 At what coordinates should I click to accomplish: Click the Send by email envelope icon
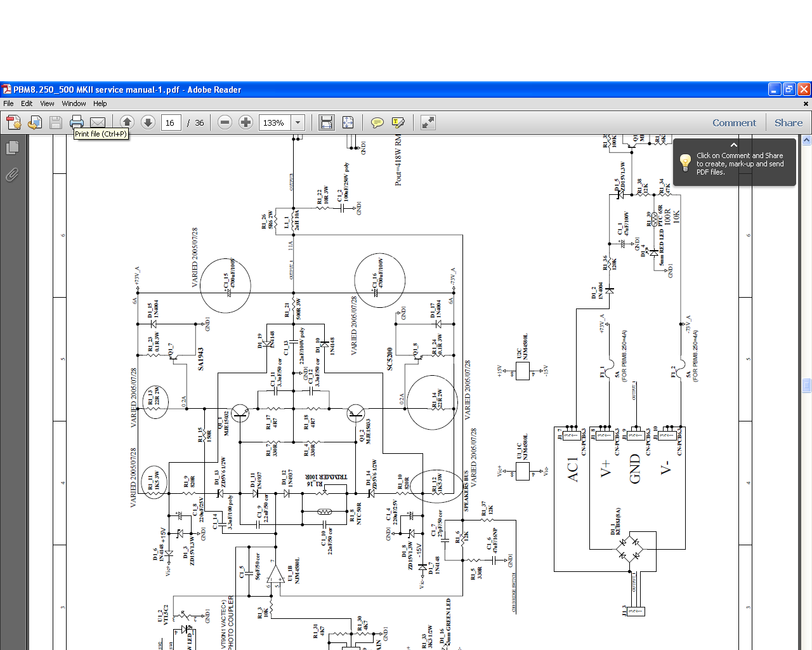click(98, 123)
